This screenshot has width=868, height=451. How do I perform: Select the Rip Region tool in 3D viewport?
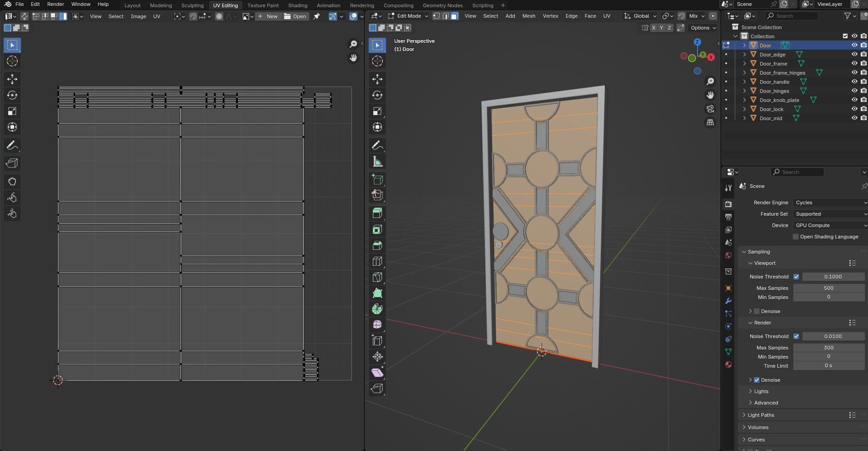point(377,389)
